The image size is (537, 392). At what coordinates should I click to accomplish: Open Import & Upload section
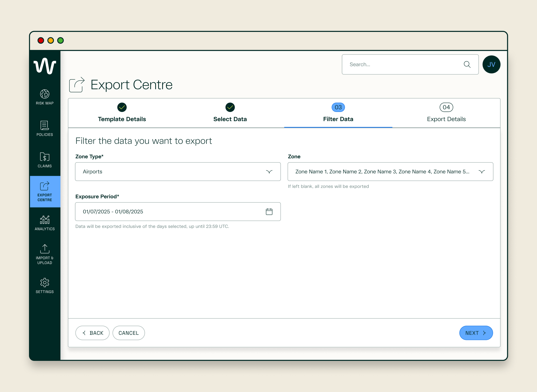click(45, 254)
